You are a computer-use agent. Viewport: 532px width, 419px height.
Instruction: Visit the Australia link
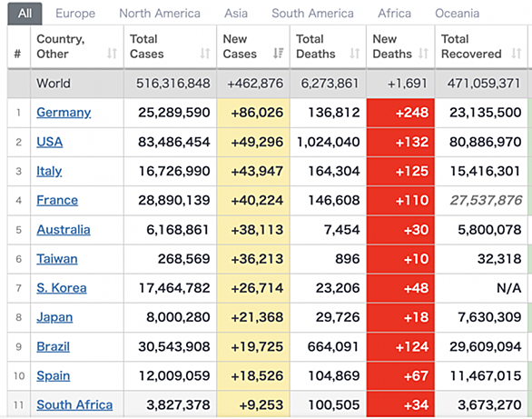coord(64,230)
